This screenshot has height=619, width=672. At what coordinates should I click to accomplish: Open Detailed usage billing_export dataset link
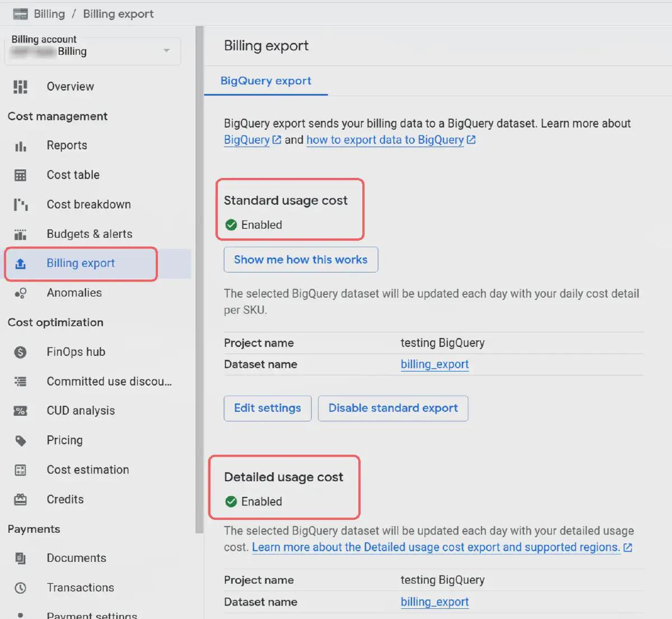[x=435, y=602]
